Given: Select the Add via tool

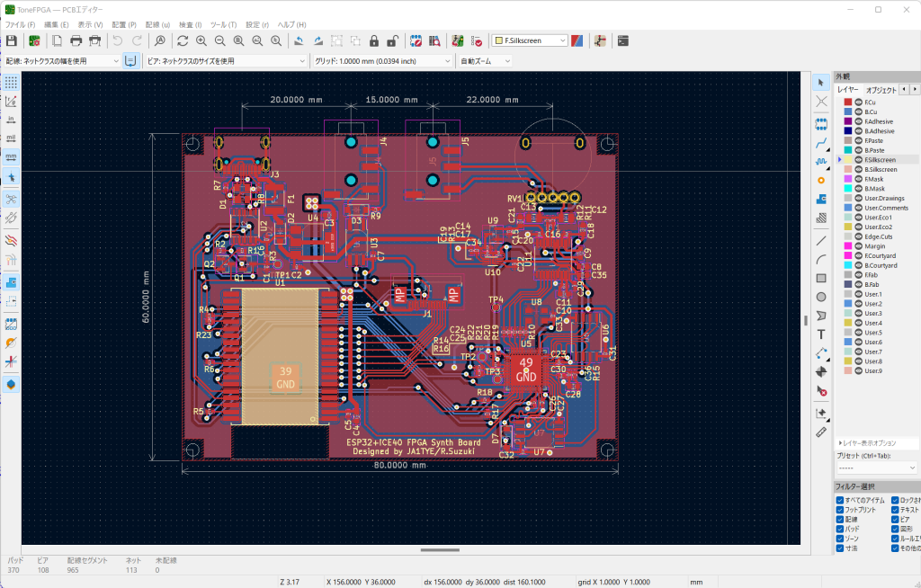Looking at the screenshot, I should (821, 180).
